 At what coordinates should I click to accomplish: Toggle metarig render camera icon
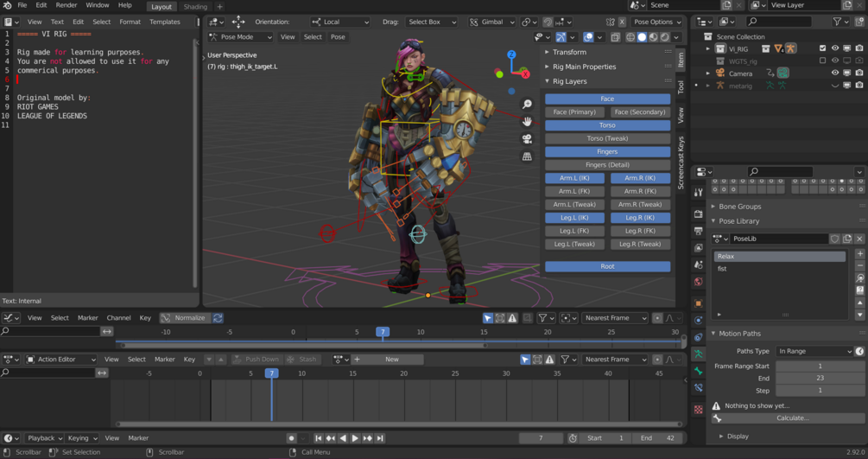click(x=859, y=86)
